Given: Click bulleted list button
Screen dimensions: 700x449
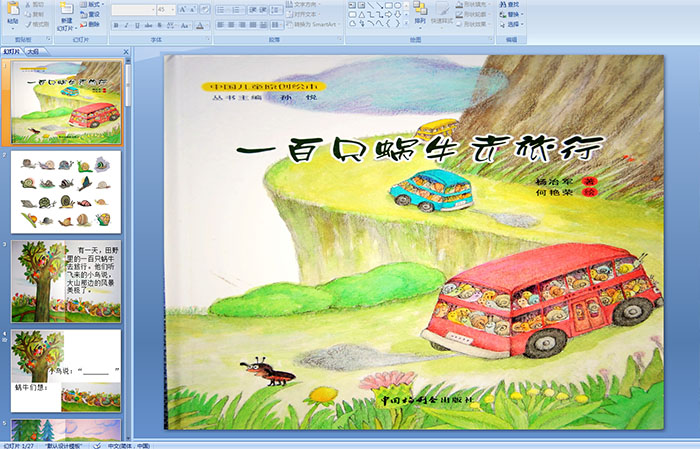Looking at the screenshot, I should pyautogui.click(x=221, y=9).
